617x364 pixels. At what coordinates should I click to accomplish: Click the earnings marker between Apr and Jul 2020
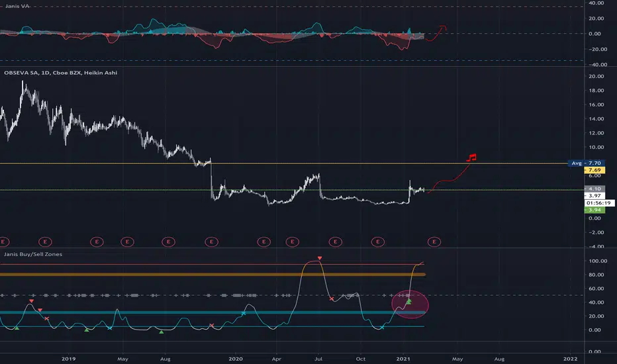pos(293,242)
